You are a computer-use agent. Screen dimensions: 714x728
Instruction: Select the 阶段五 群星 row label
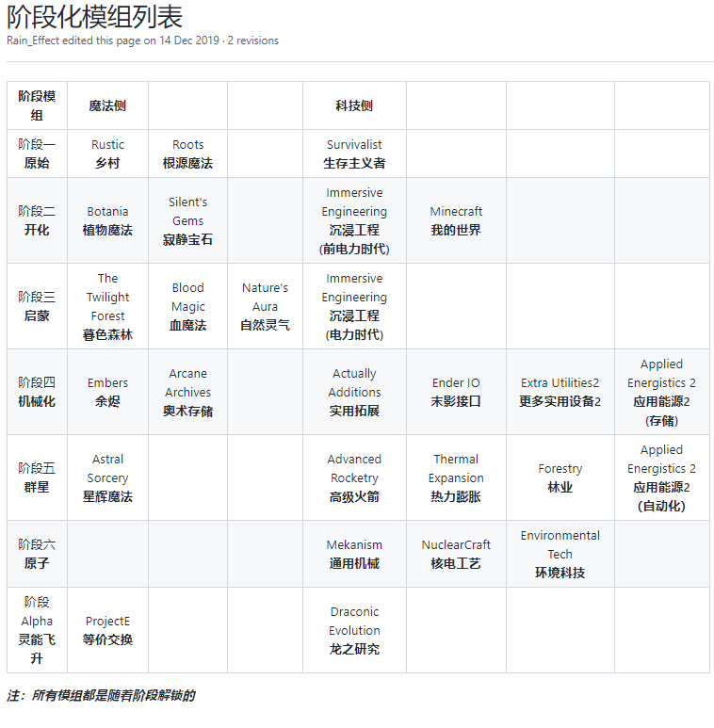click(x=37, y=477)
